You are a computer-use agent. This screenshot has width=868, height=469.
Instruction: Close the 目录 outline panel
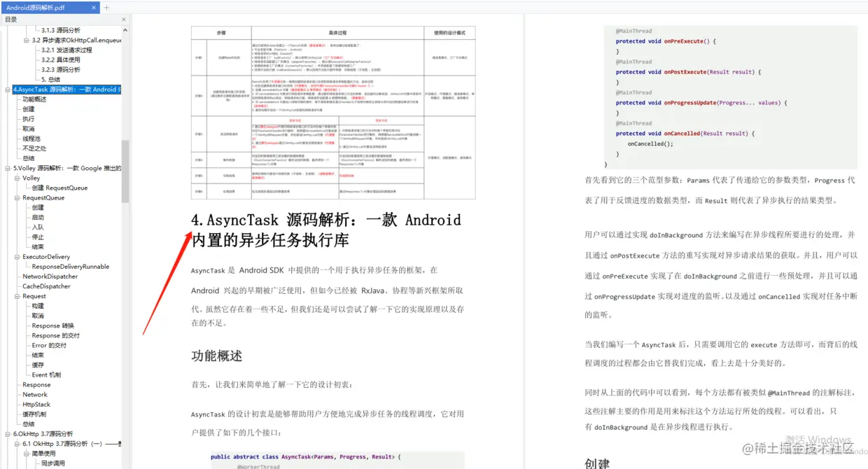click(124, 20)
